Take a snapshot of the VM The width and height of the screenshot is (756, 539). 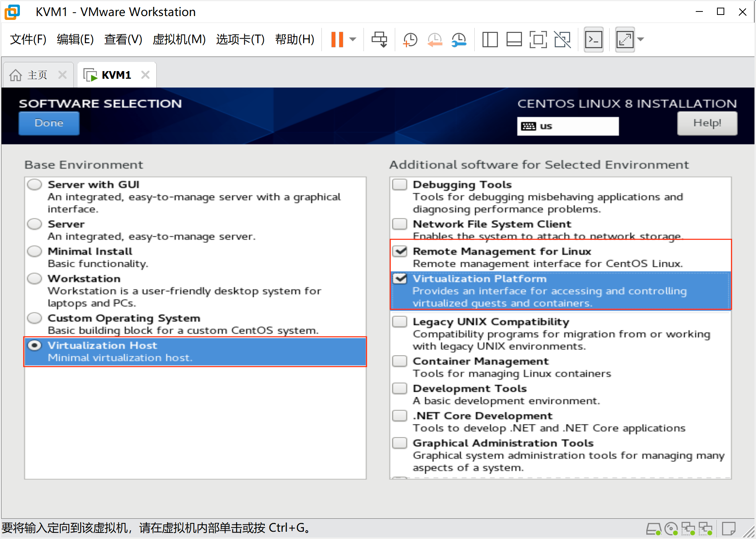410,40
